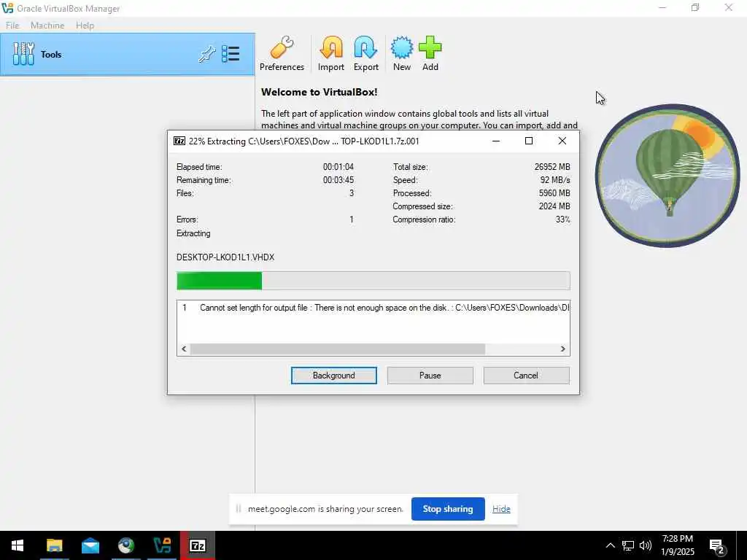Image resolution: width=747 pixels, height=560 pixels.
Task: Click the Compression ratio value 33%
Action: [x=562, y=219]
